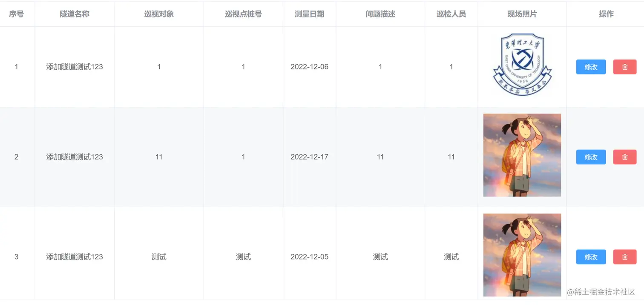Click 添加隧道测试123 in row 1
644x305 pixels.
coord(75,67)
